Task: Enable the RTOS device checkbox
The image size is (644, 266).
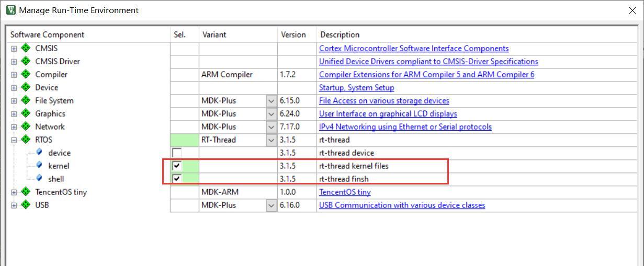Action: click(177, 153)
